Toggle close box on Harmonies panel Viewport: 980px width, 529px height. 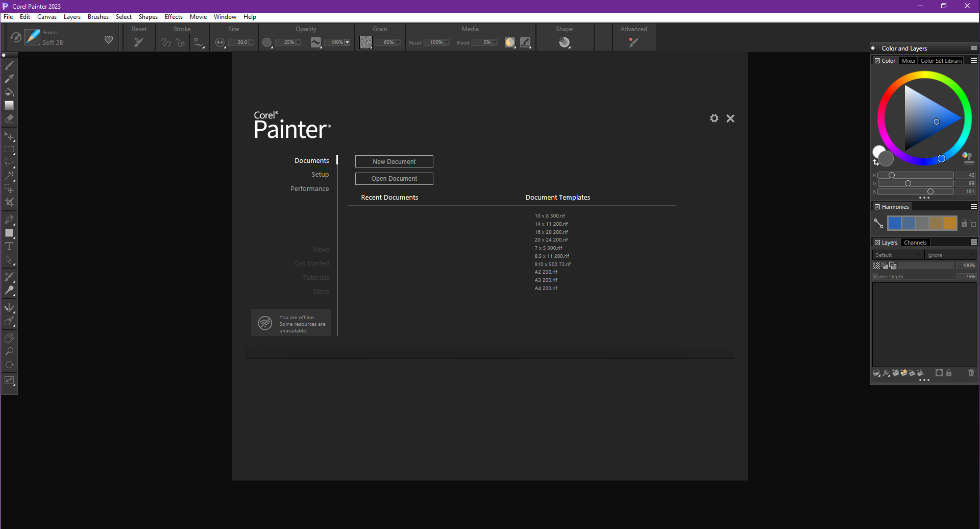877,207
